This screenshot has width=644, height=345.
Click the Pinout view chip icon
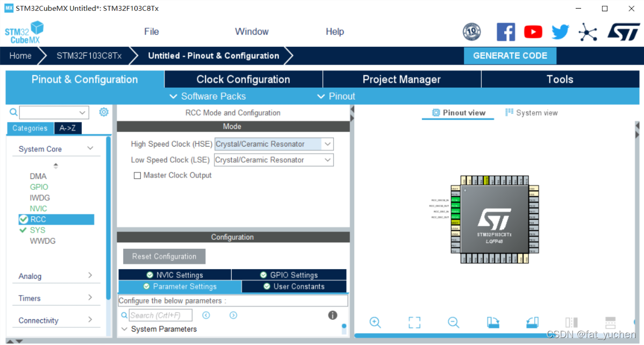[x=436, y=112]
